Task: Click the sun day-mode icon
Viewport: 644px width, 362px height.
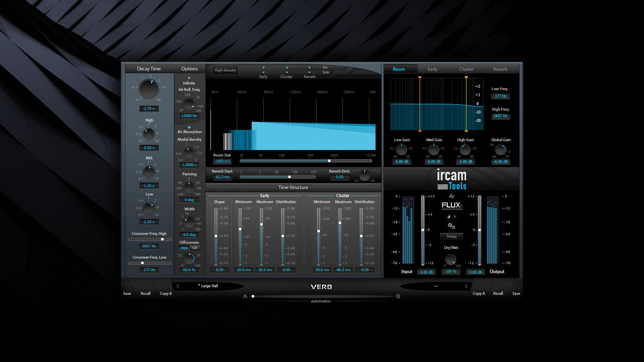Action: [x=455, y=216]
